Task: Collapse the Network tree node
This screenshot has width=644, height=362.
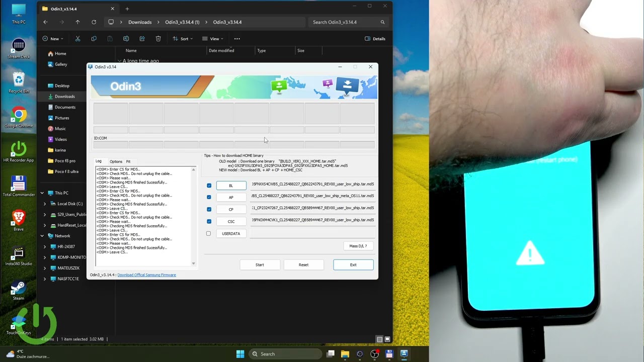Action: [42, 236]
